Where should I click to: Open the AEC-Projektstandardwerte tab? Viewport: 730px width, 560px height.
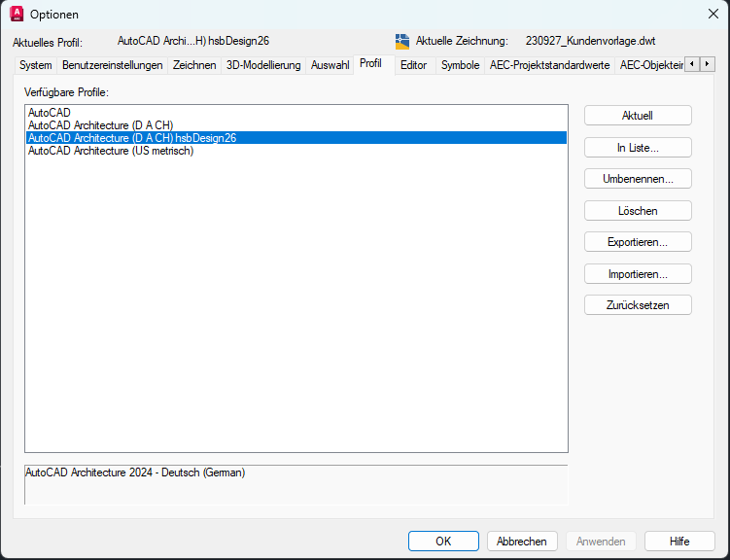pyautogui.click(x=549, y=65)
